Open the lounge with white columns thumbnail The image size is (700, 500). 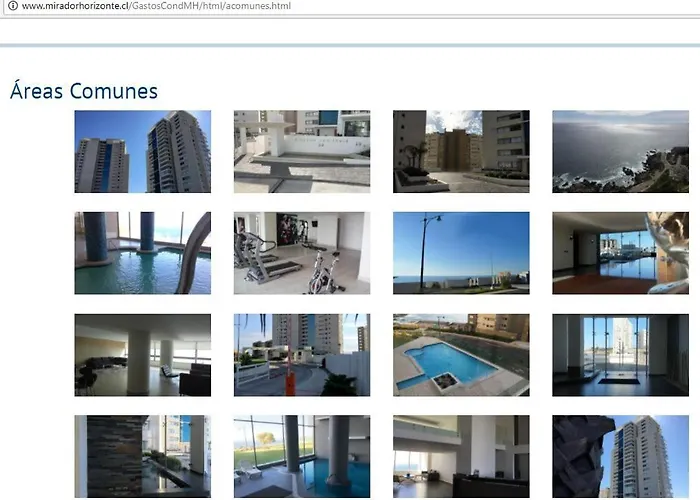pos(143,355)
